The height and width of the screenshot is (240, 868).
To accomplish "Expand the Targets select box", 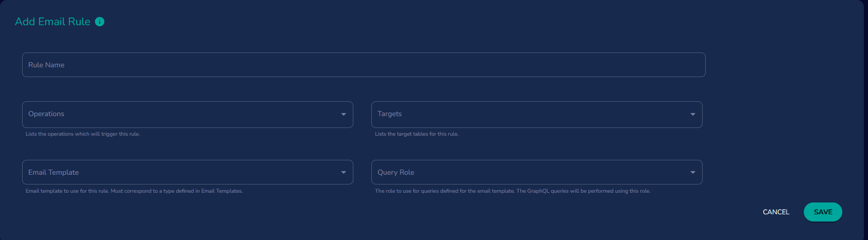I will 536,114.
